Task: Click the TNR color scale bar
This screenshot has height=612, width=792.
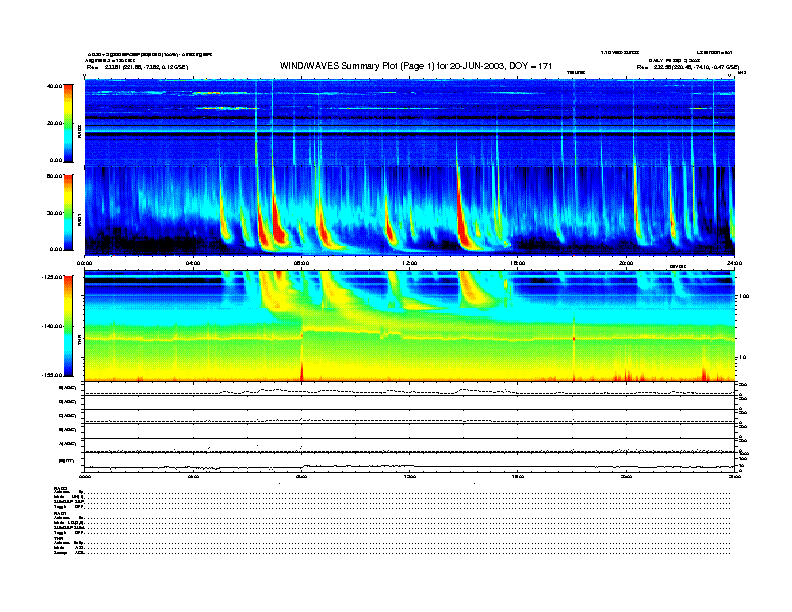Action: 68,326
